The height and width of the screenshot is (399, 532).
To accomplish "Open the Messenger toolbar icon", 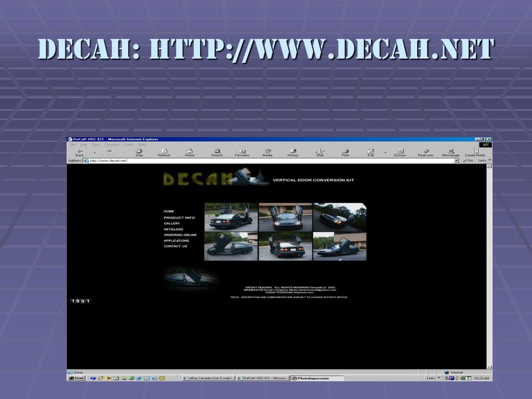I will pyautogui.click(x=451, y=153).
